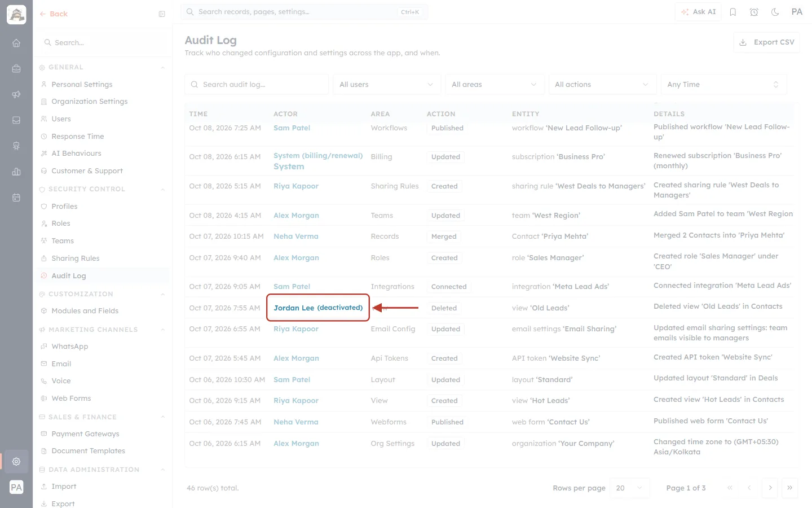Click the global search records field
812x508 pixels.
click(x=304, y=12)
